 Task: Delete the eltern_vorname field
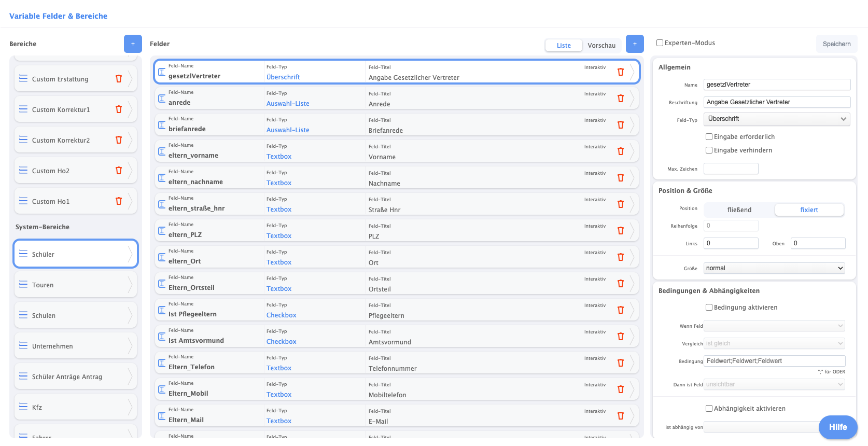point(620,151)
